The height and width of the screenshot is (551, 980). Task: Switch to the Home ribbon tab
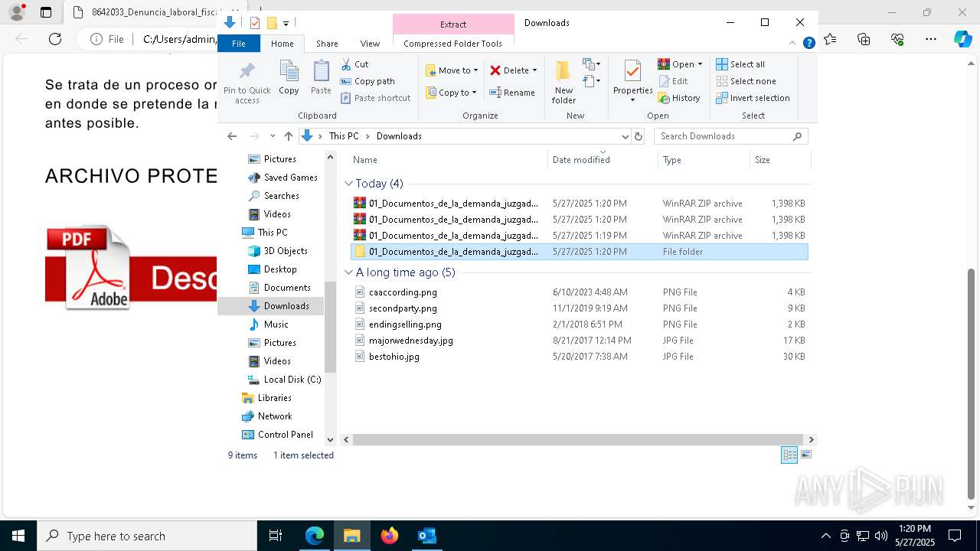click(282, 44)
